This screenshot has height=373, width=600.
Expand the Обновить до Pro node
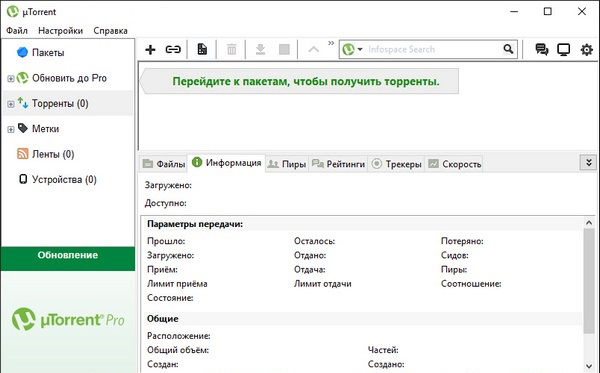(11, 79)
